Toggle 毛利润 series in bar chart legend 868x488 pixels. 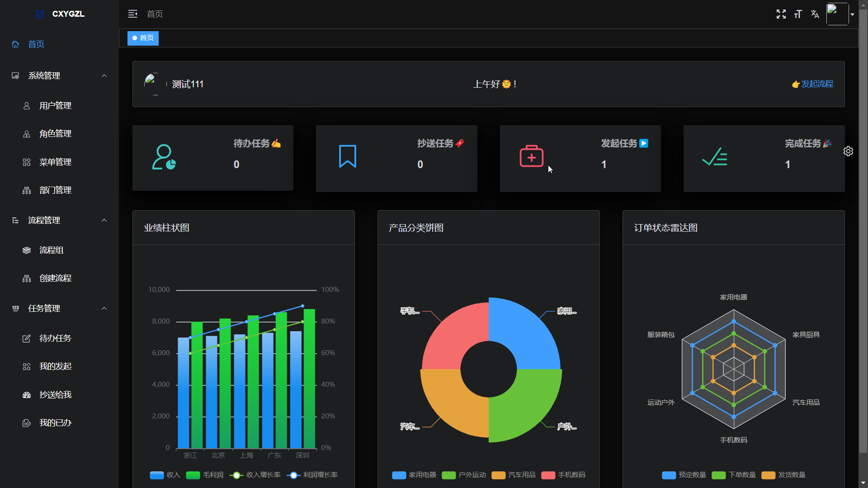coord(205,475)
